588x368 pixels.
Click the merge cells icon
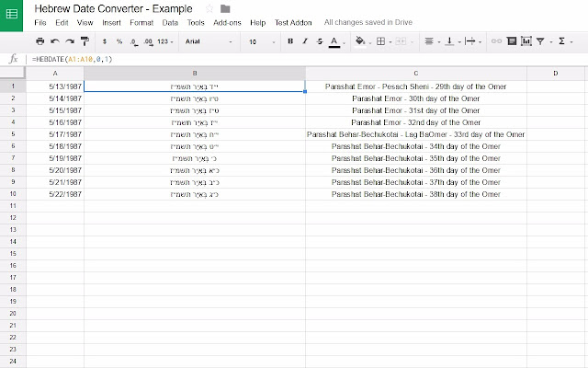point(401,41)
